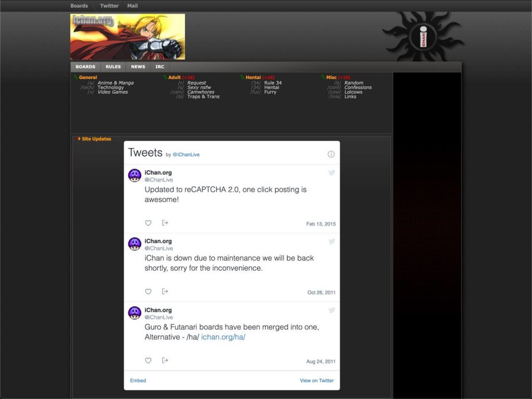Click the ichan.org anime banner image
Viewport: 532px width, 399px height.
click(128, 37)
